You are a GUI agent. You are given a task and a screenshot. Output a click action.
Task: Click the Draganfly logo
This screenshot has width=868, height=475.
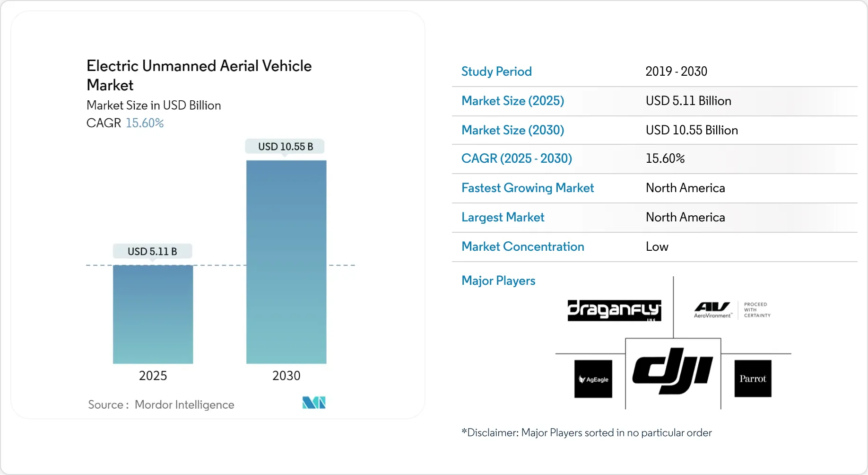point(614,310)
